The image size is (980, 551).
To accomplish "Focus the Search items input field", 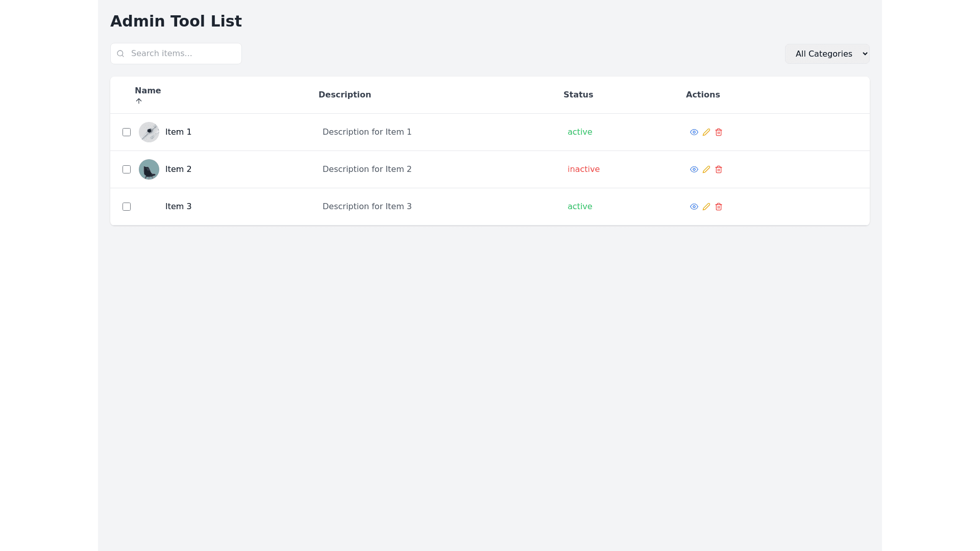I will pos(184,54).
